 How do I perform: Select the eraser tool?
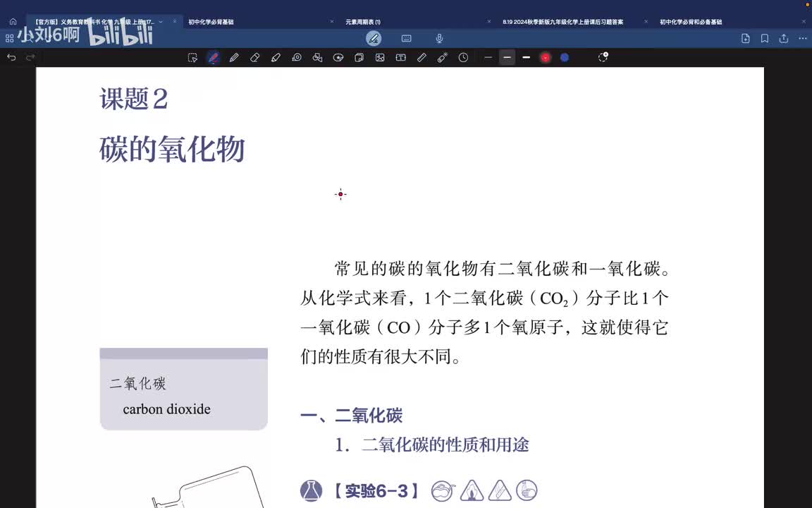tap(254, 58)
